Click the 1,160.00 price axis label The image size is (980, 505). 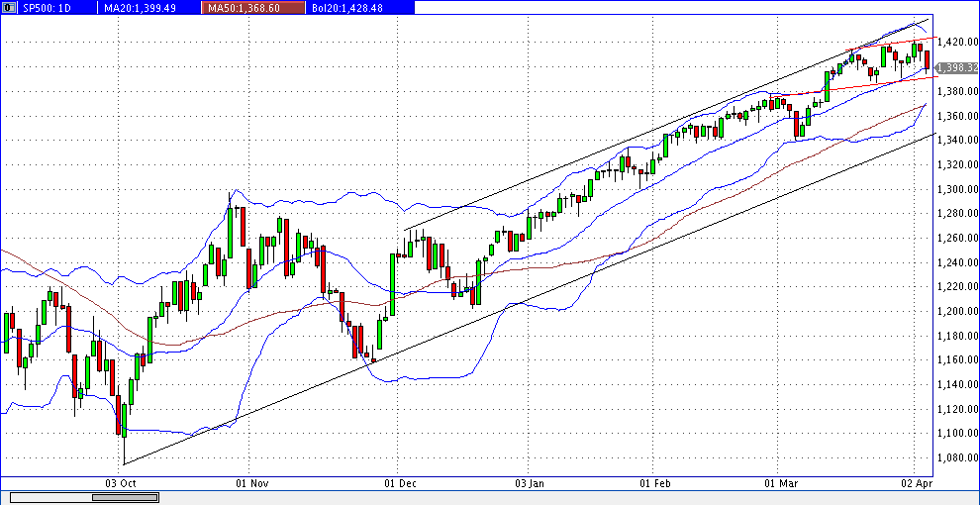click(x=958, y=360)
